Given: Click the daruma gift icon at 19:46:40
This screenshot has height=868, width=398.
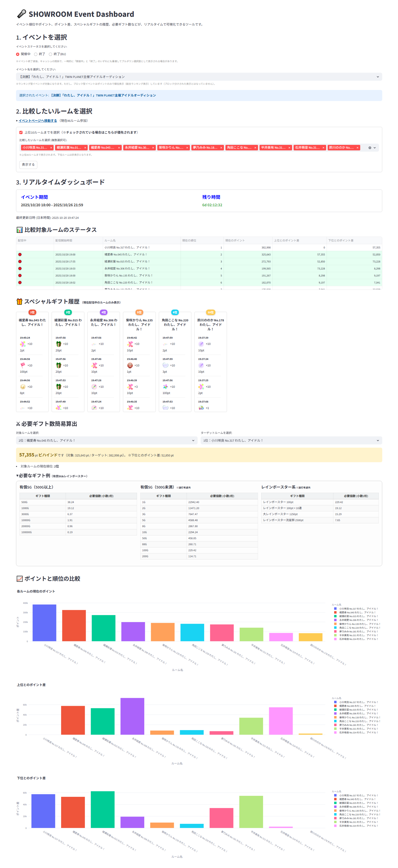Looking at the screenshot, I should [x=130, y=365].
